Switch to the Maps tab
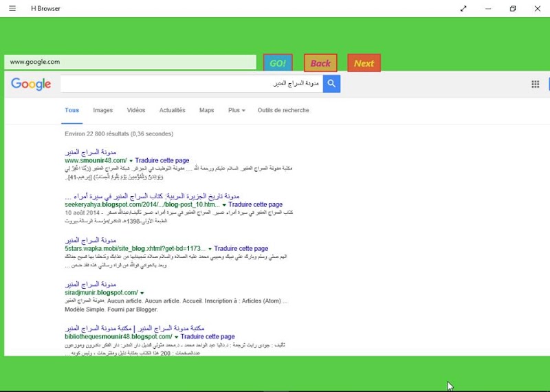The width and height of the screenshot is (550, 392). [207, 110]
